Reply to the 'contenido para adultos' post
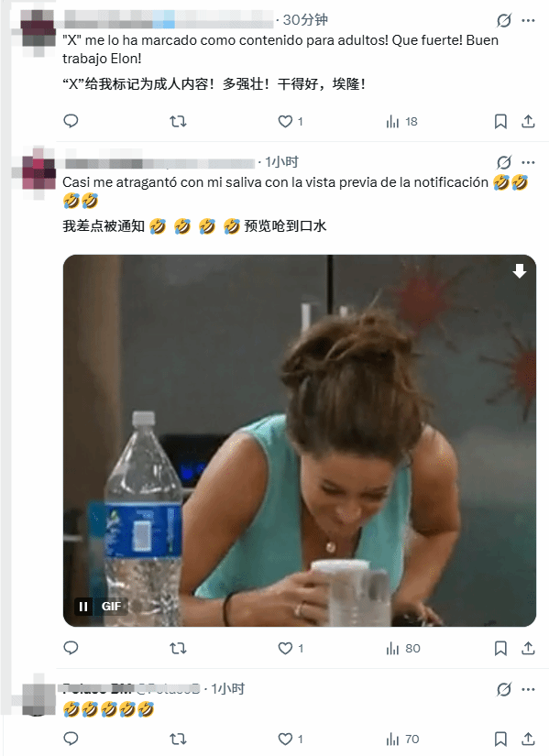This screenshot has width=549, height=756. click(x=71, y=121)
